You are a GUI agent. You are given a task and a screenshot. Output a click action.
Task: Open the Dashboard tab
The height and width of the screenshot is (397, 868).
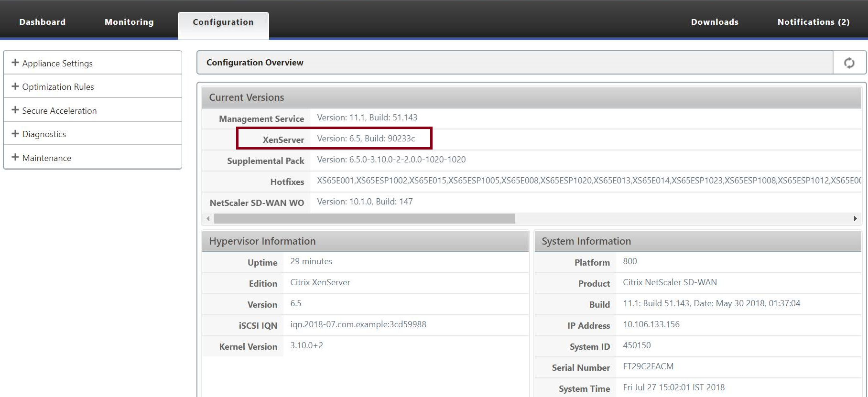point(43,22)
